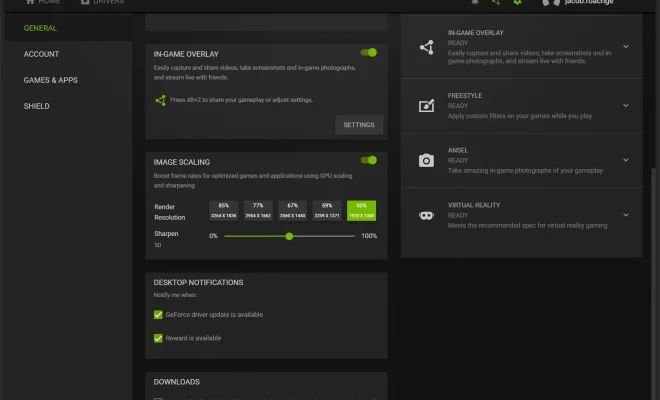Click the Virtual Reality headset icon

(426, 216)
